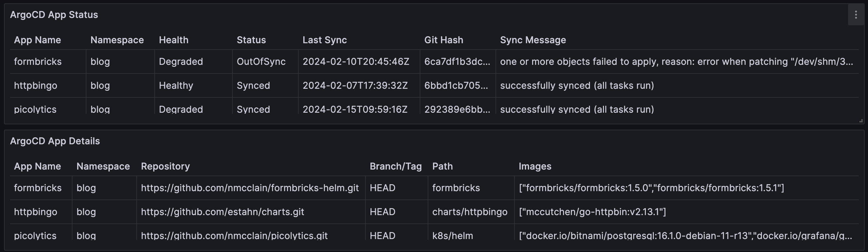The width and height of the screenshot is (868, 252).
Task: Click the ArgoCD App Status panel resize handle
Action: [861, 121]
